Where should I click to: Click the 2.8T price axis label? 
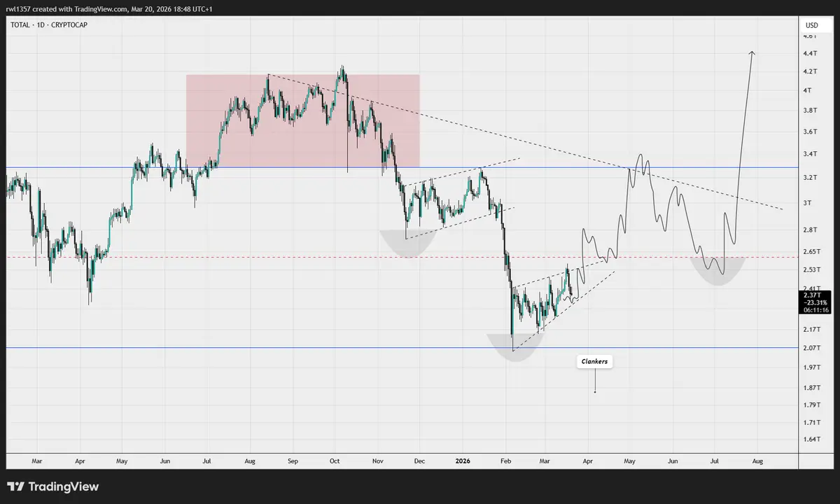pyautogui.click(x=811, y=230)
